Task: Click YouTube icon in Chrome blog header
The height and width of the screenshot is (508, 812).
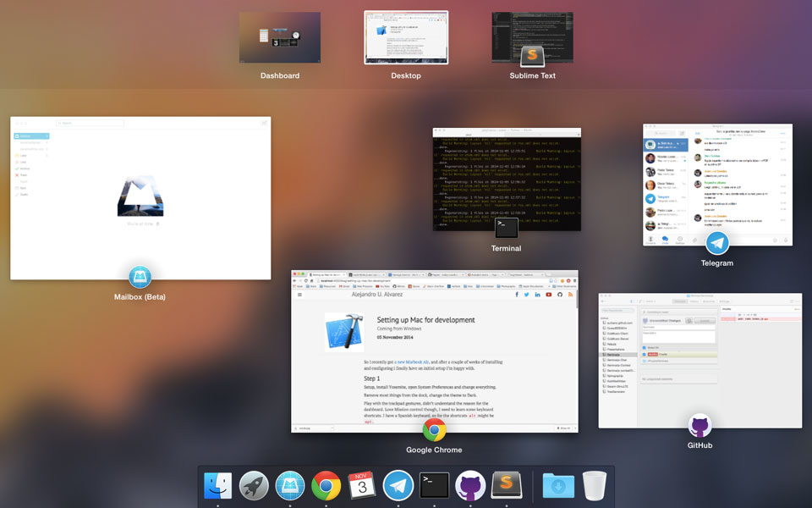Action: coord(548,295)
